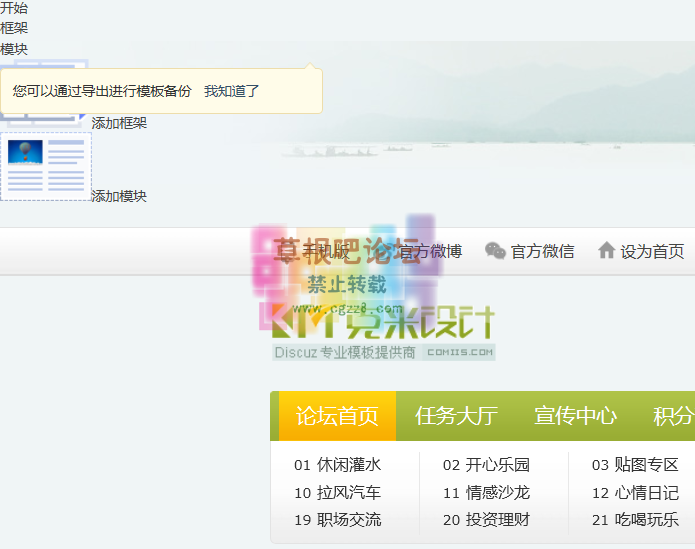Viewport: 695px width, 549px height.
Task: Open the 官方微博 link
Action: [430, 251]
